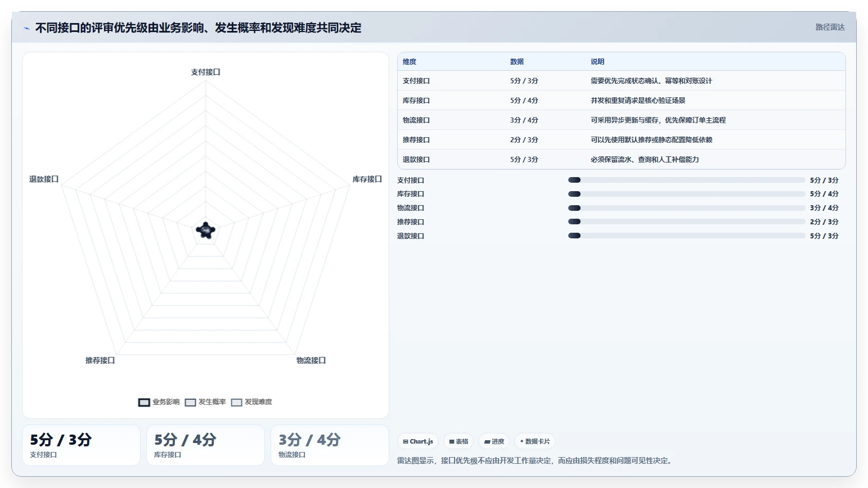Click description 可采用异步更新与缓存，优先保障订单主流程

(x=658, y=120)
